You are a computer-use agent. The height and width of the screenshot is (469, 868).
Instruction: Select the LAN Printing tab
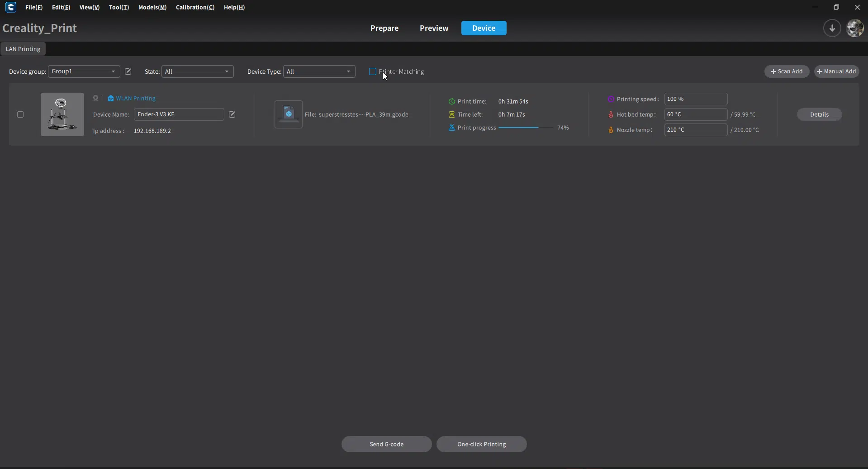coord(23,49)
